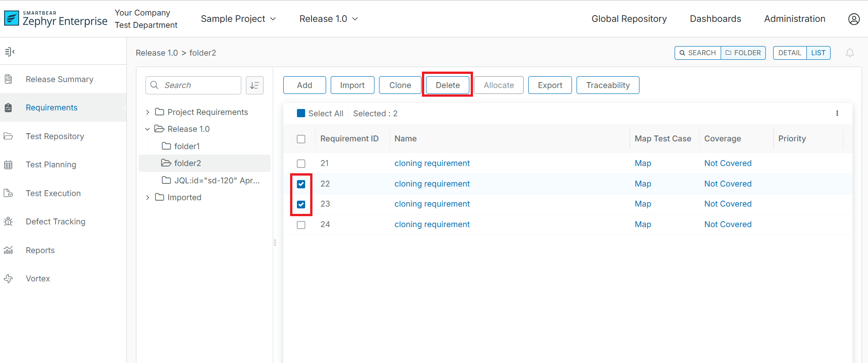This screenshot has height=363, width=868.
Task: Toggle the header row select checkbox
Action: click(x=301, y=139)
